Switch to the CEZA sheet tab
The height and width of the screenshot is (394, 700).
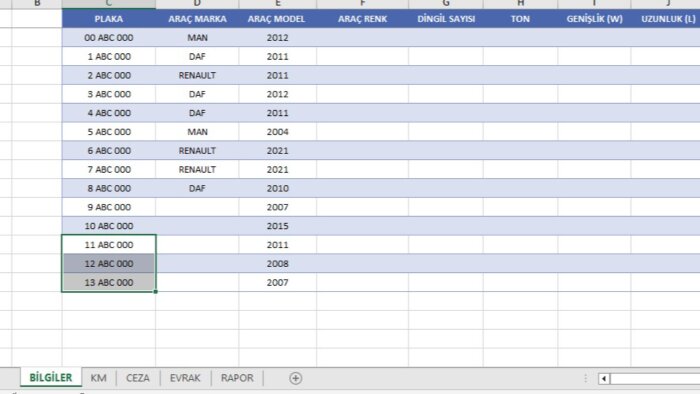tap(138, 378)
